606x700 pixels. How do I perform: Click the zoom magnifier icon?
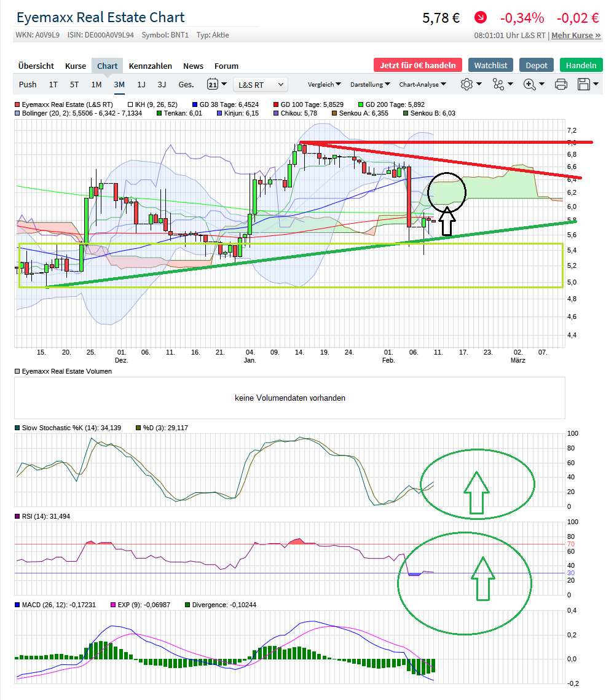pyautogui.click(x=530, y=84)
